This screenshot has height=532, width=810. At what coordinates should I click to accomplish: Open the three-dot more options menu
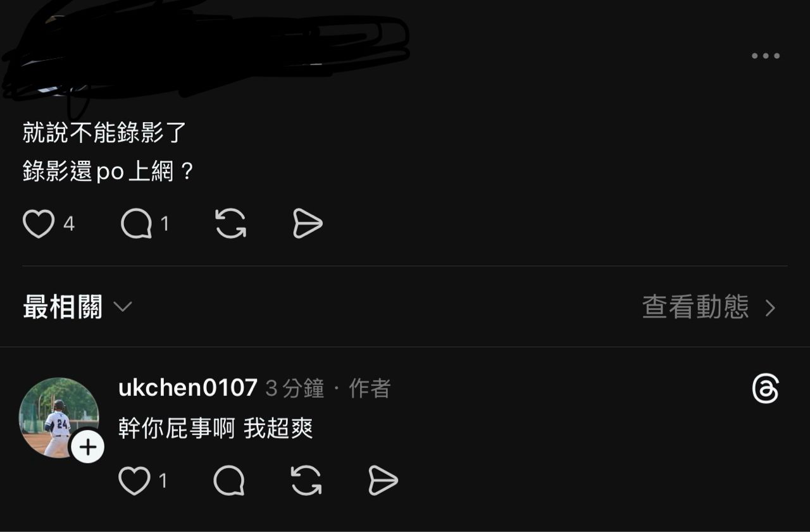[766, 56]
